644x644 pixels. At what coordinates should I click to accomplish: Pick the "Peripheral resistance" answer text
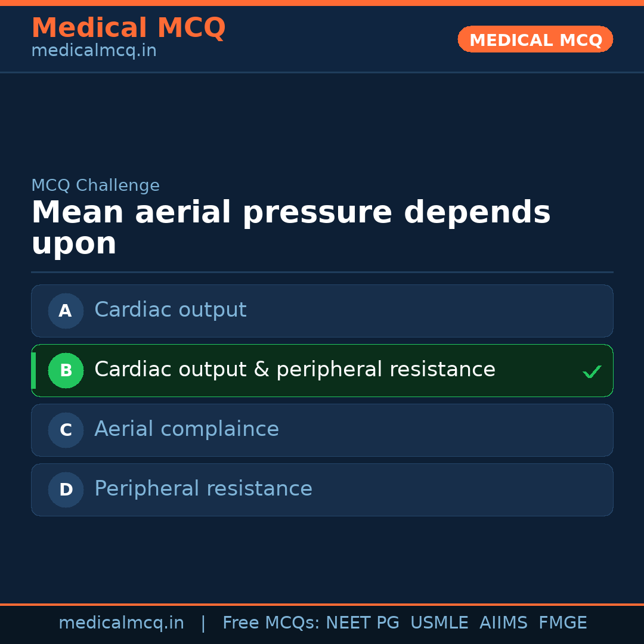click(x=203, y=489)
